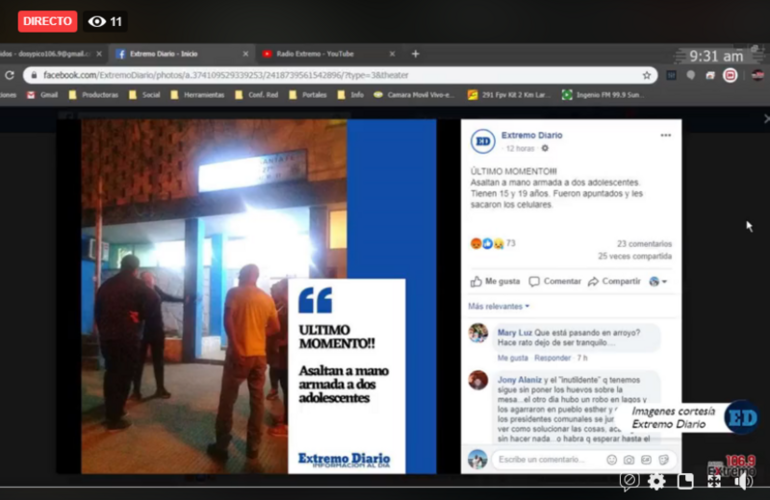Add a GIF to the comment
770x500 pixels.
(646, 460)
